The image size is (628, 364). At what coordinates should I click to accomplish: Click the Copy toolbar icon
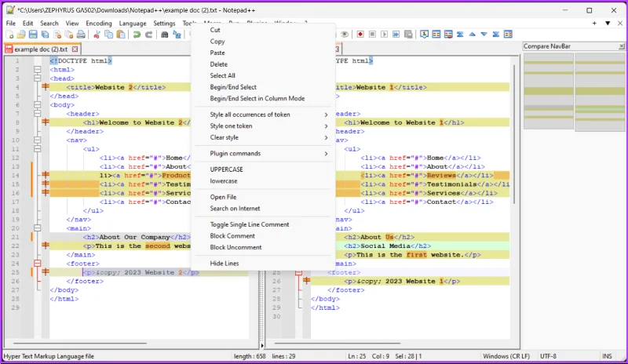108,35
